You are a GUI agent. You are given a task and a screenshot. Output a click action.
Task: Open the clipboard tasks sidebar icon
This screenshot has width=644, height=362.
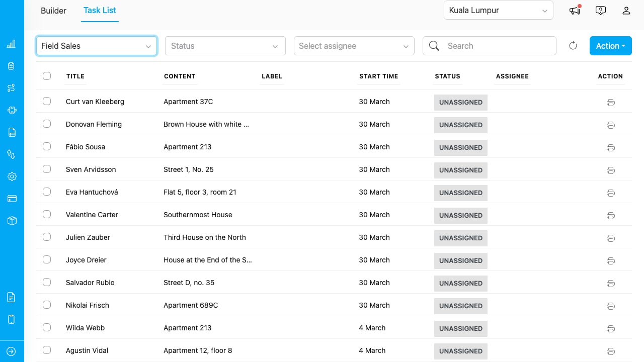pyautogui.click(x=12, y=66)
